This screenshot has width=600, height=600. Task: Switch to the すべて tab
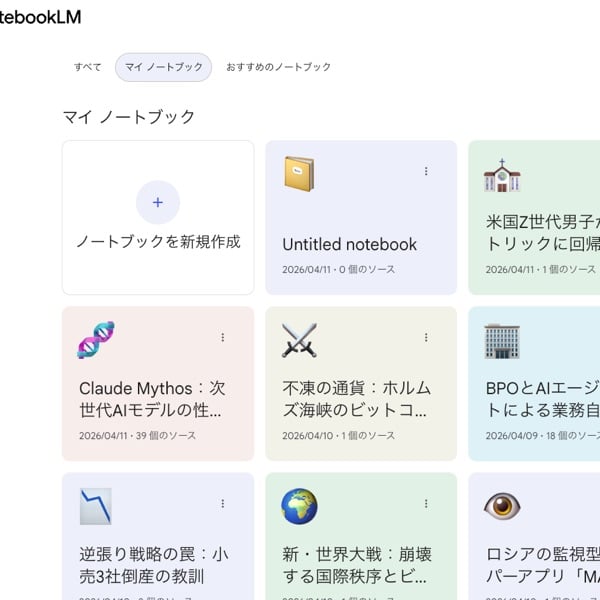88,67
